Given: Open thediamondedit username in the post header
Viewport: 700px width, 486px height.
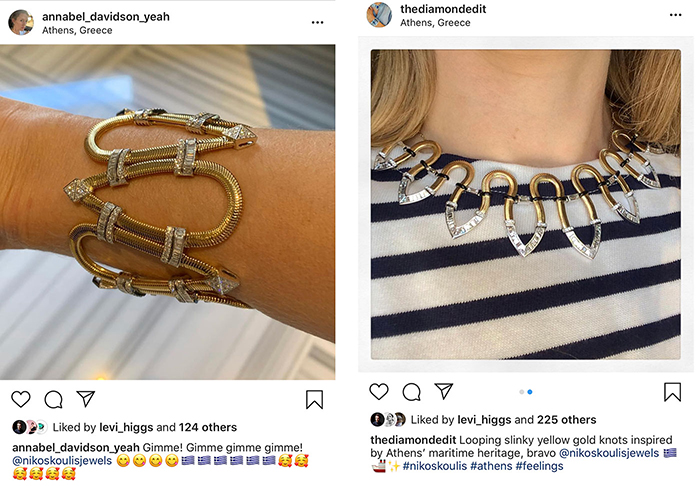Looking at the screenshot, I should tap(443, 9).
